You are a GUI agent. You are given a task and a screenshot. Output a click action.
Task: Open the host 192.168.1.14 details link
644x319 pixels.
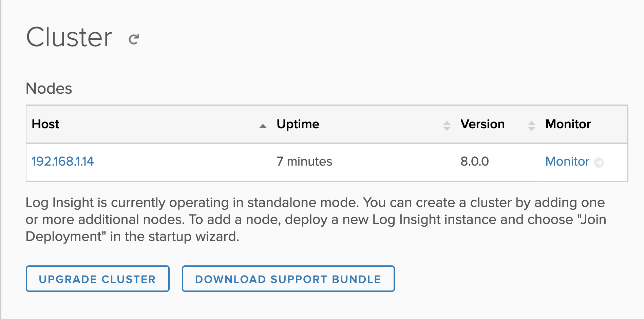point(63,162)
